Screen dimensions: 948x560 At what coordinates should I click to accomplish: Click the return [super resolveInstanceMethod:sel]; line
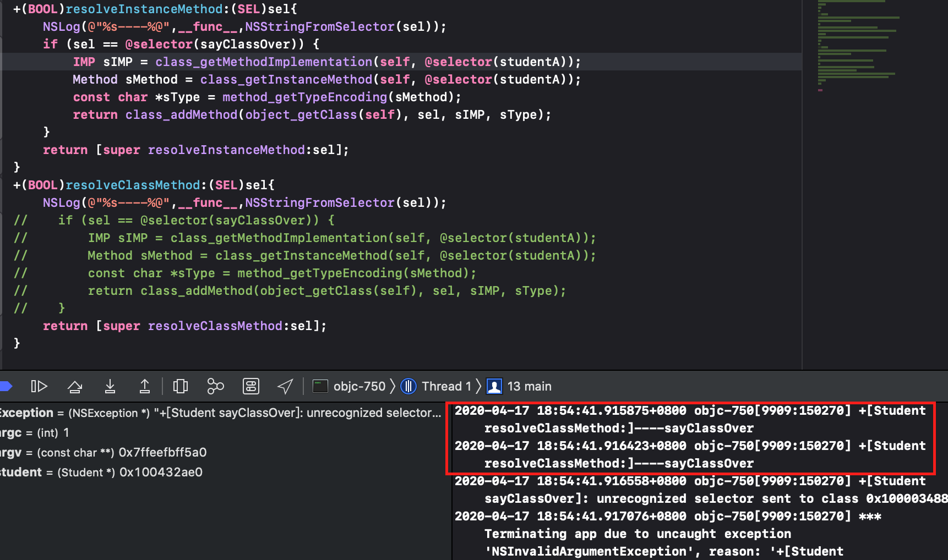tap(196, 150)
